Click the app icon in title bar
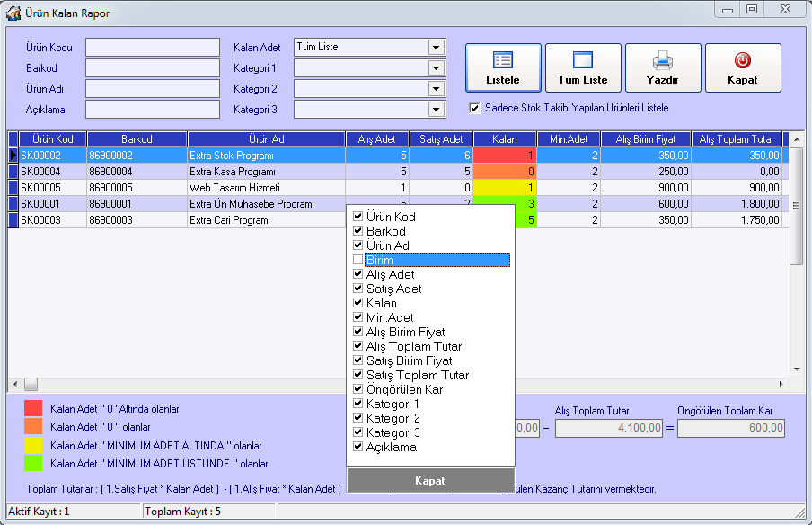 13,13
